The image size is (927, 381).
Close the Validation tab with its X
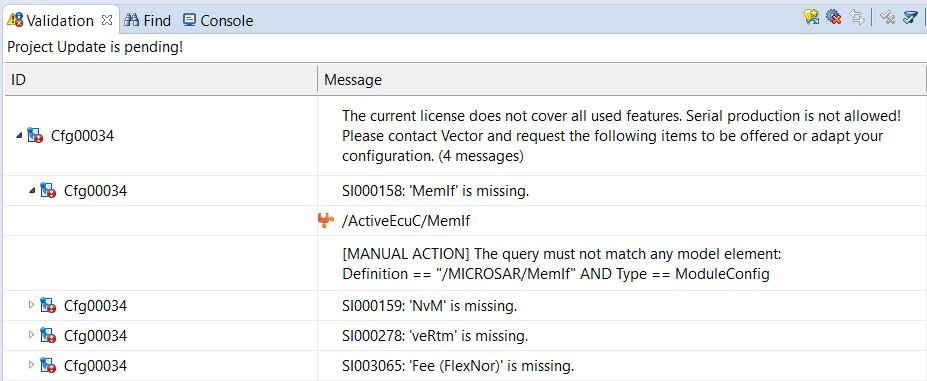coord(107,20)
